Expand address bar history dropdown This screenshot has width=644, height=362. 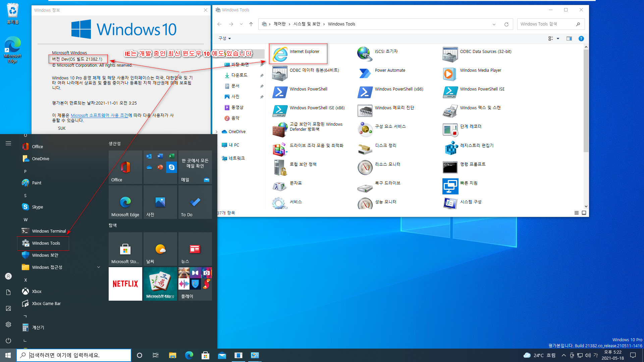coord(494,24)
